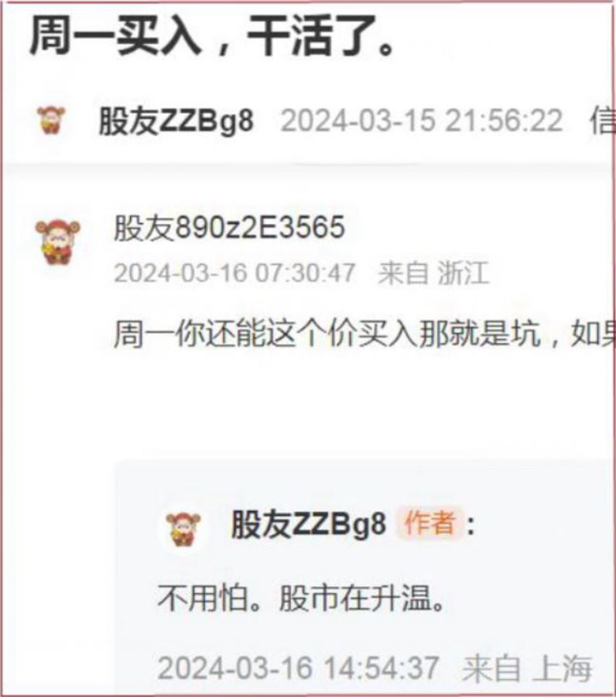
Task: Click the post timestamp 2024-03-15 21:56:22
Action: tap(422, 121)
